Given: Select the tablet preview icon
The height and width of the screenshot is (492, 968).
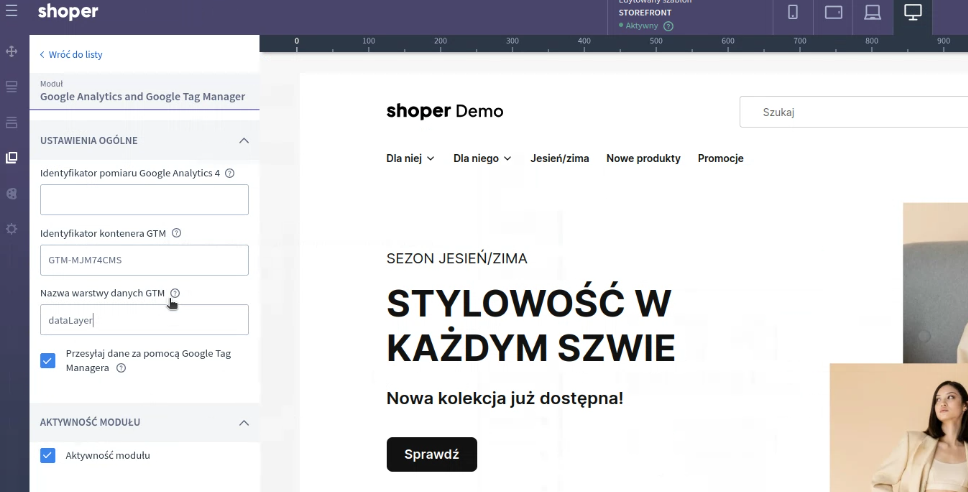Looking at the screenshot, I should 833,12.
